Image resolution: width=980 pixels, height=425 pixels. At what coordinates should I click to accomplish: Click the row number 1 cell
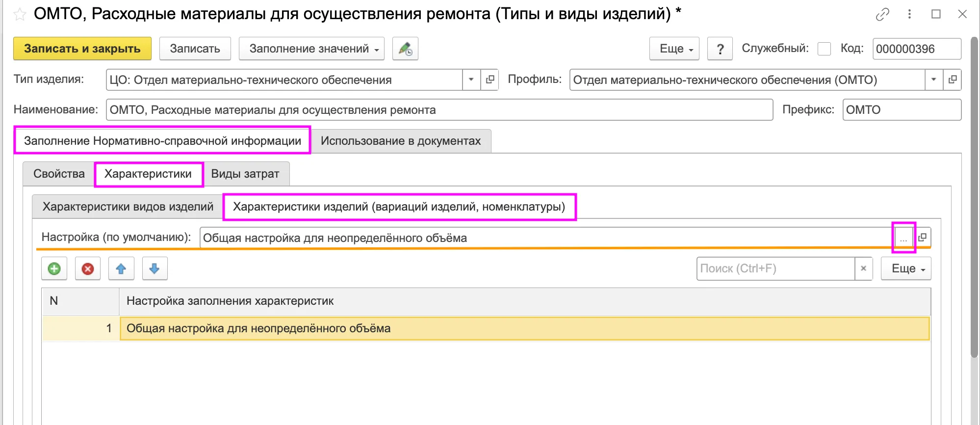point(81,328)
